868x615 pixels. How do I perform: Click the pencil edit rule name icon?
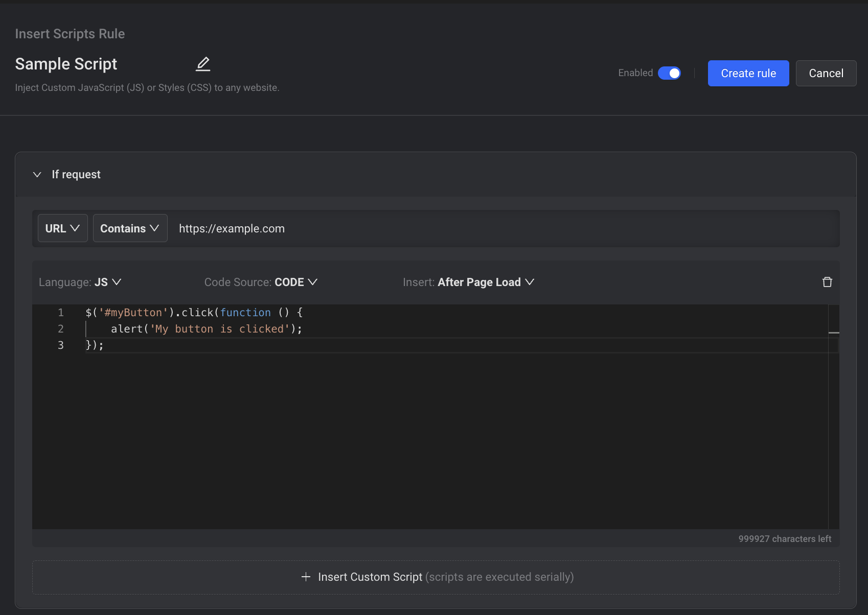coord(203,64)
